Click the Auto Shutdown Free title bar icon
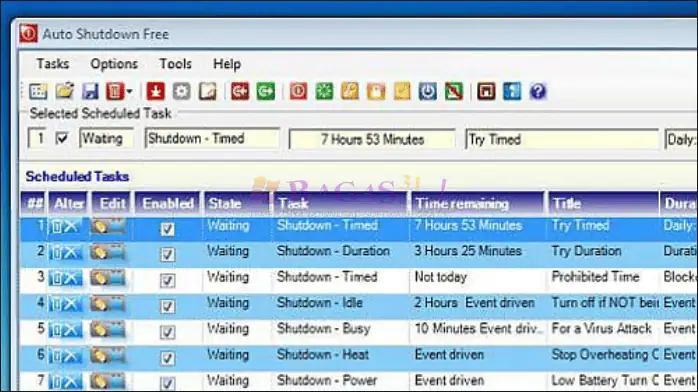The image size is (698, 392). pyautogui.click(x=28, y=34)
